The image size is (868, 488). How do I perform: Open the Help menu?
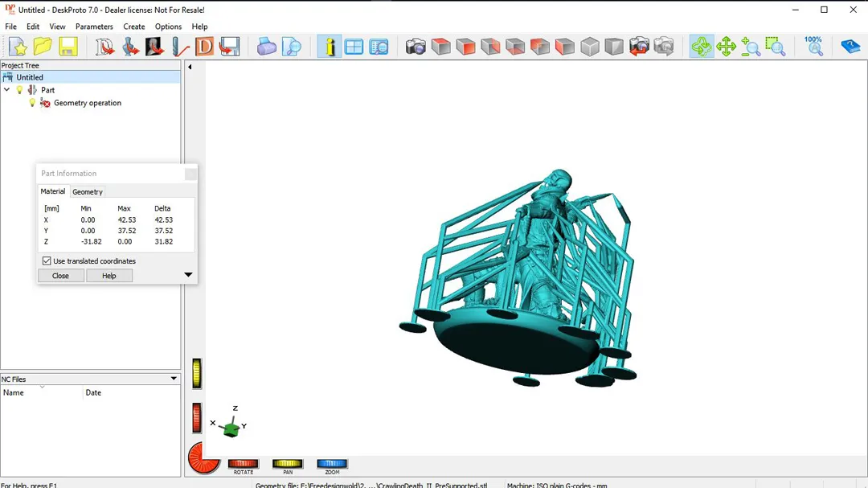(199, 27)
